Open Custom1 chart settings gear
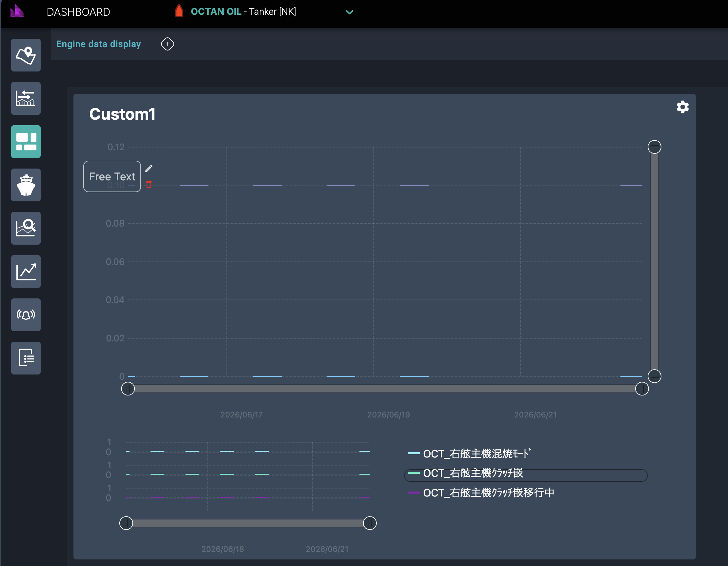This screenshot has height=566, width=728. (x=682, y=107)
